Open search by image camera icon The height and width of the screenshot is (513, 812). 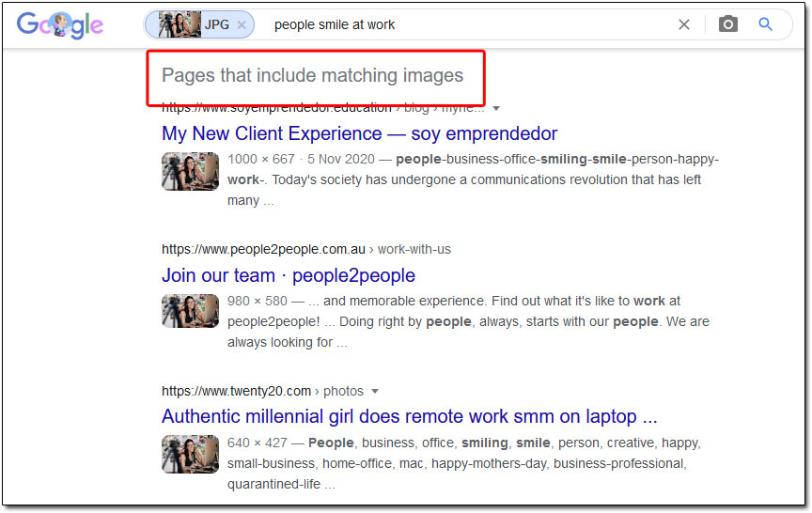pyautogui.click(x=727, y=23)
